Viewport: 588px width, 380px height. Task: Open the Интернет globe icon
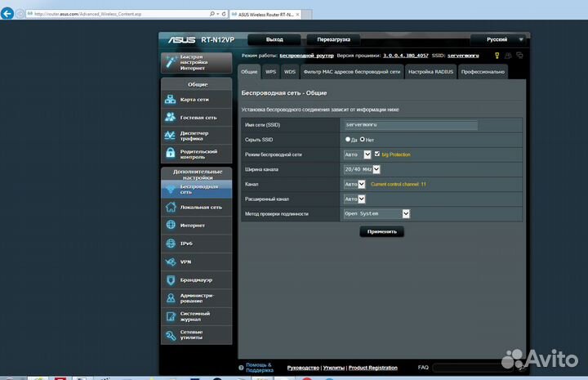(x=170, y=225)
